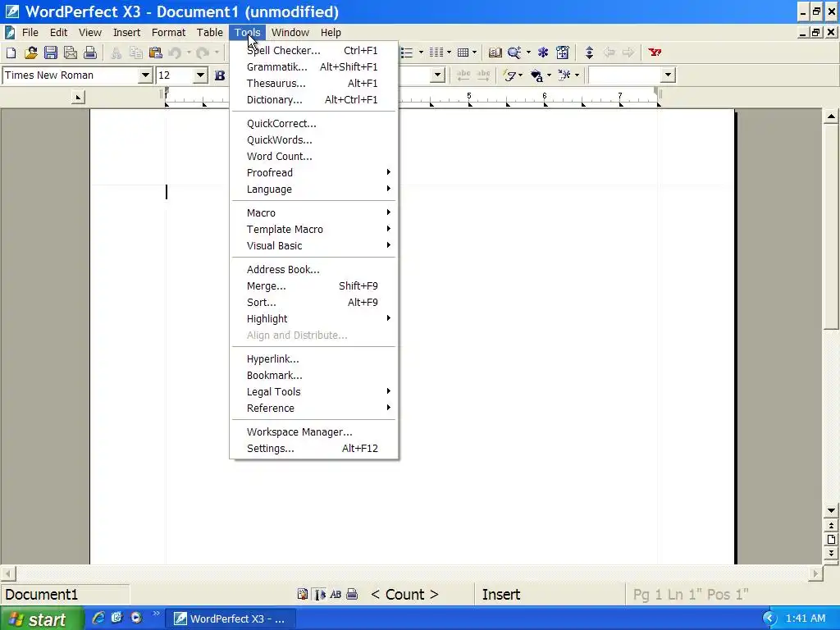Expand the Legal Tools submenu
The height and width of the screenshot is (630, 840).
313,391
